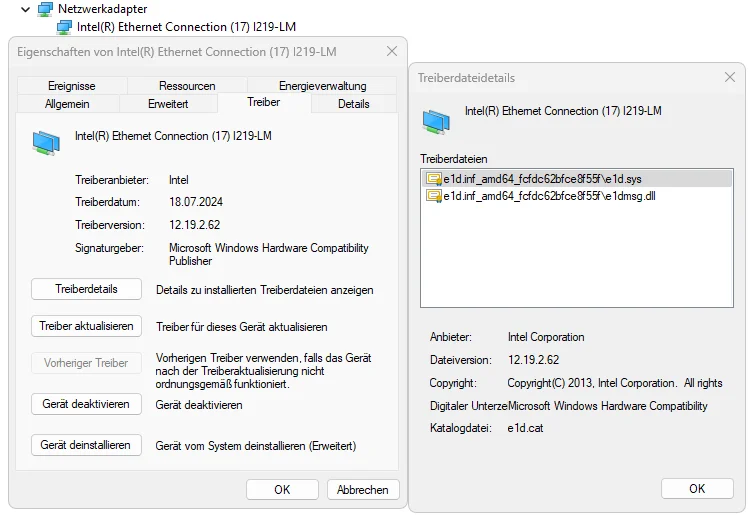The image size is (752, 515).
Task: Click the Netzwerkadapter category icon
Action: (45, 9)
